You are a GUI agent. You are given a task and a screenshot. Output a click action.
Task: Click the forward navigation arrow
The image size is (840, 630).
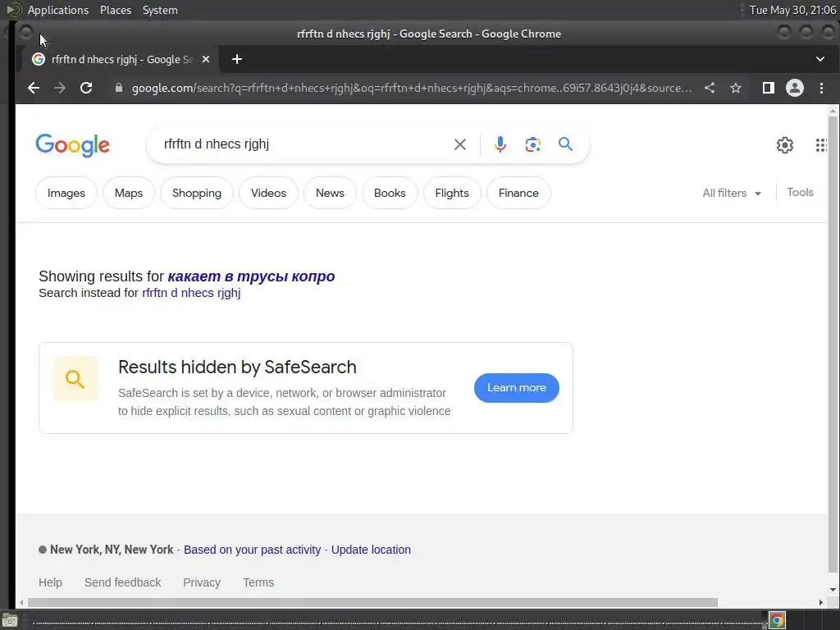coord(59,88)
